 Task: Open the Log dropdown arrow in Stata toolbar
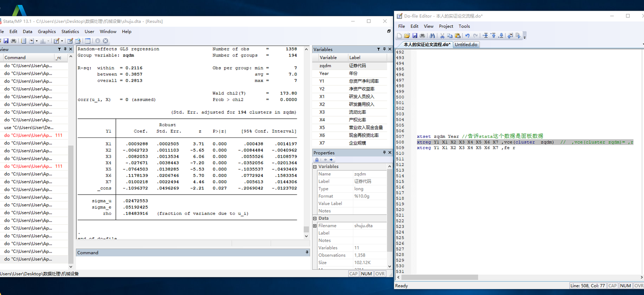36,41
